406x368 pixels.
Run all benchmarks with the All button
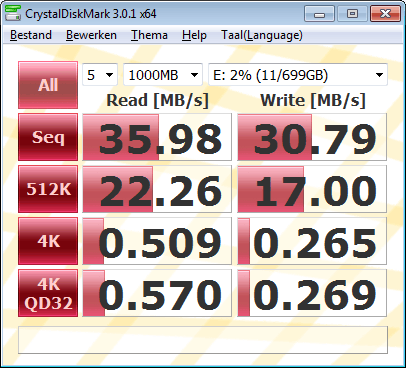pyautogui.click(x=48, y=85)
